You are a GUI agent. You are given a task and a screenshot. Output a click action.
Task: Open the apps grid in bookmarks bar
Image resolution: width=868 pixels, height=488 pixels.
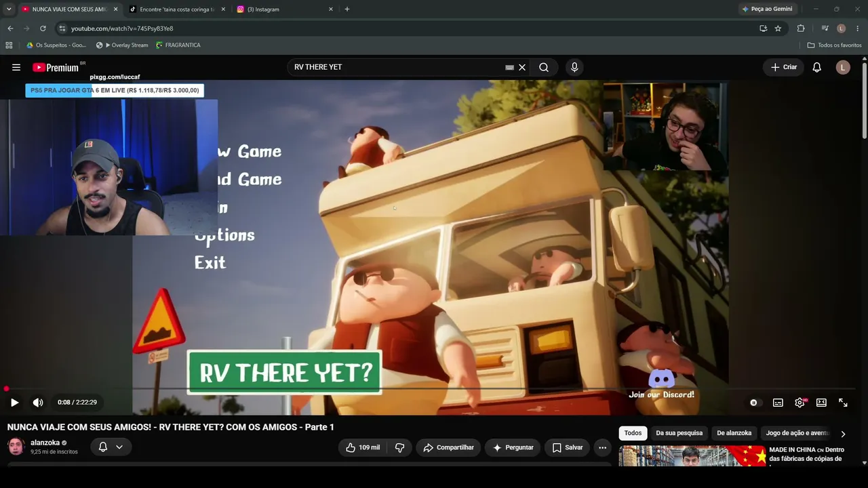[x=9, y=45]
